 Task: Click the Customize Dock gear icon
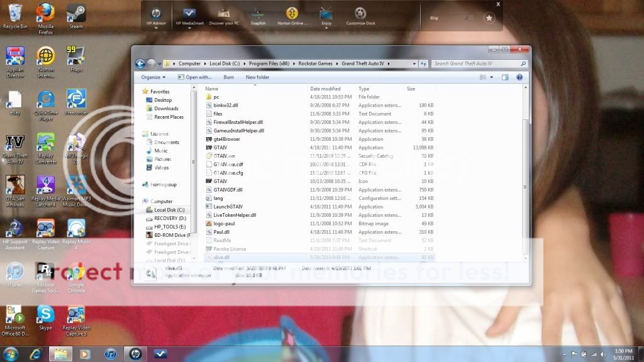click(360, 16)
